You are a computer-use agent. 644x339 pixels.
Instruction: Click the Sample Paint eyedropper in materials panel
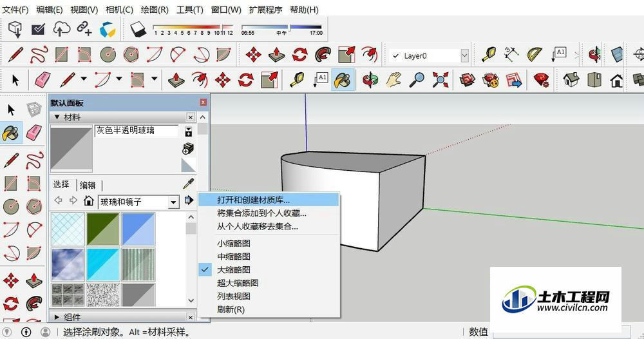tap(189, 183)
